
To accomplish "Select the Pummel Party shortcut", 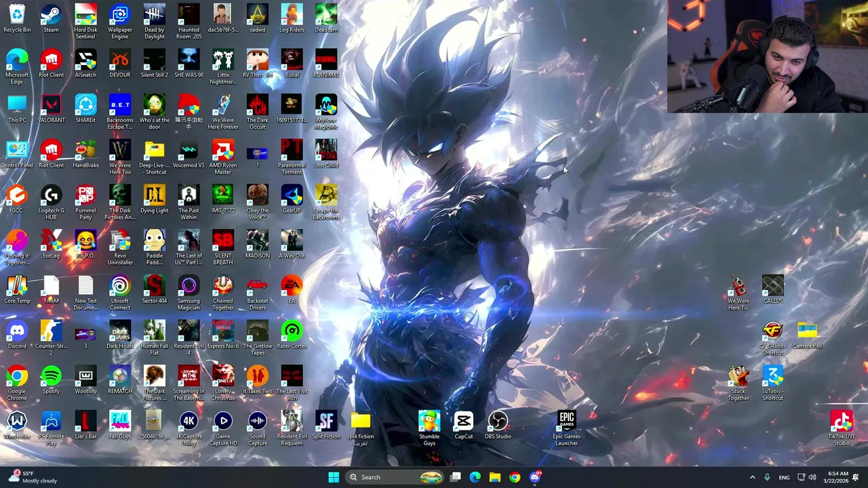I will [85, 203].
